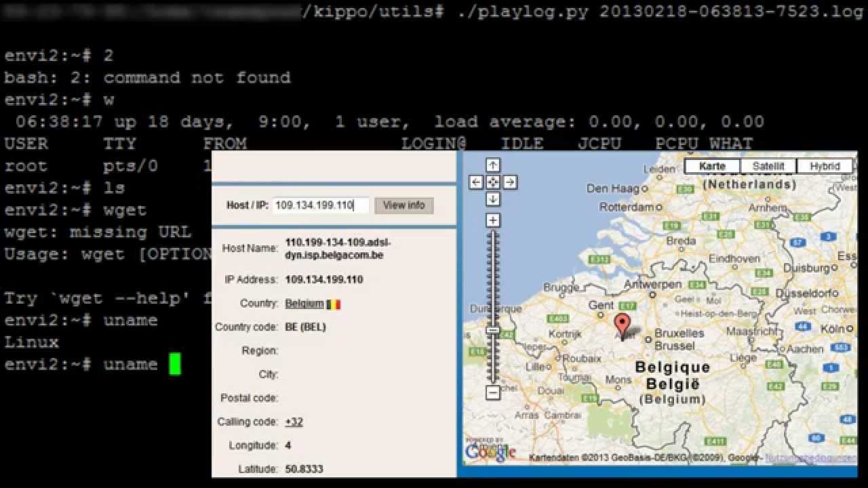The height and width of the screenshot is (488, 868).
Task: Click the View info button
Action: coord(403,205)
